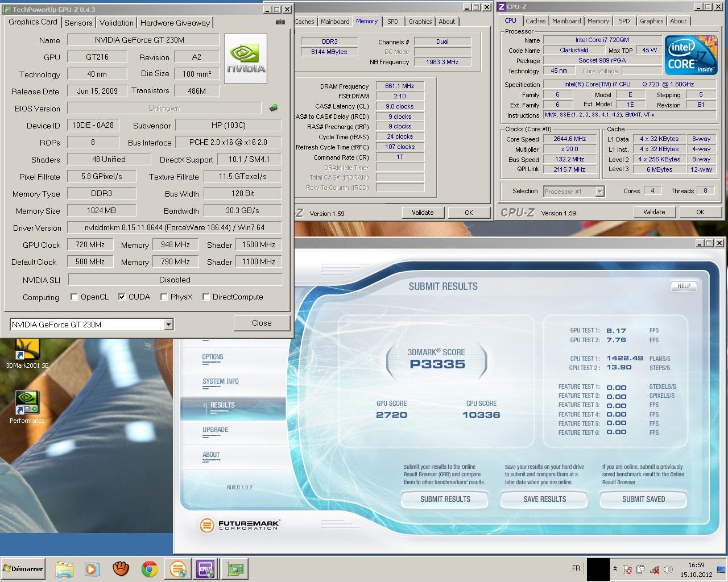Switch to the 3DMark Vantage taskbar icon
The height and width of the screenshot is (582, 728).
point(178,569)
